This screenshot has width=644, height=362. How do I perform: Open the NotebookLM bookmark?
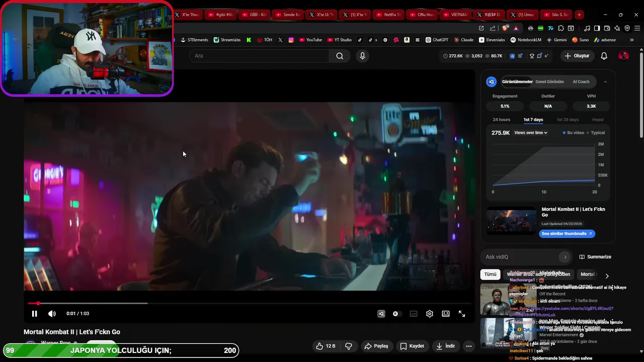tap(526, 40)
